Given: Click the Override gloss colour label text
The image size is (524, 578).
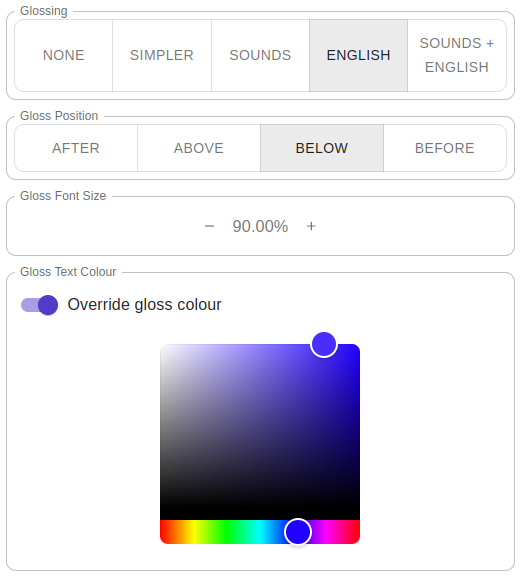Looking at the screenshot, I should [x=144, y=305].
